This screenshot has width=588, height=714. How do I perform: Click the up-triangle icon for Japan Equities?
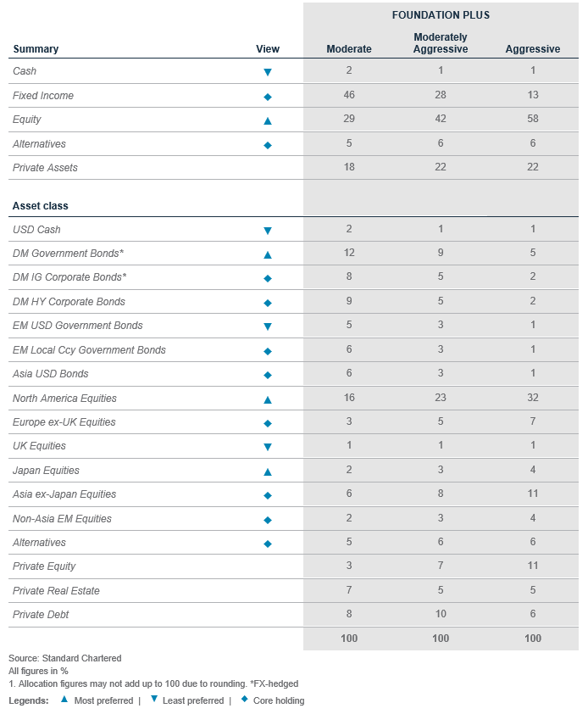(x=268, y=471)
